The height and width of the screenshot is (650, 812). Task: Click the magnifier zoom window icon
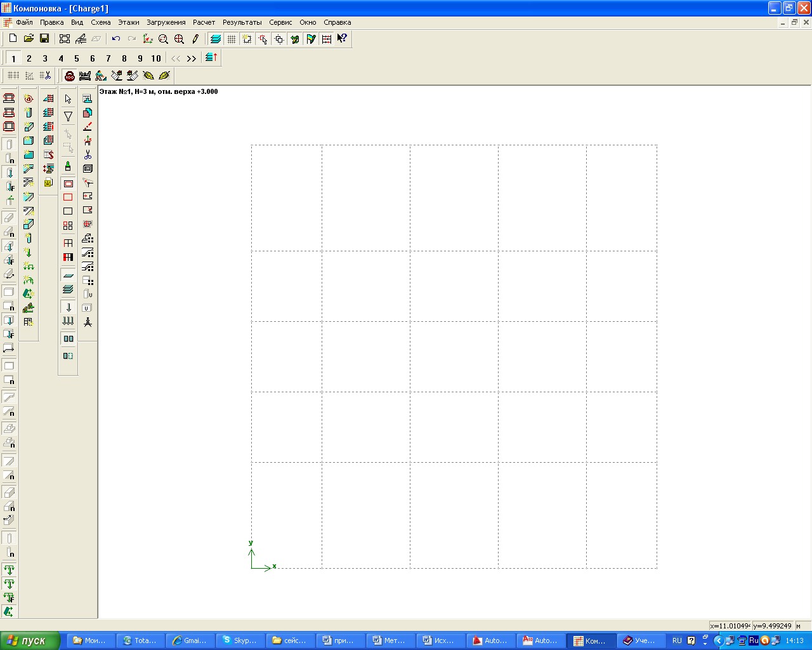pyautogui.click(x=164, y=39)
